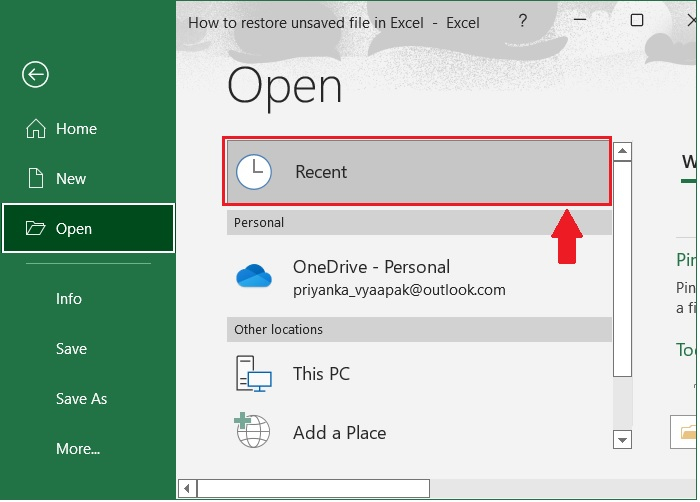Click the Recent clock icon
This screenshot has height=502, width=700.
(x=254, y=172)
